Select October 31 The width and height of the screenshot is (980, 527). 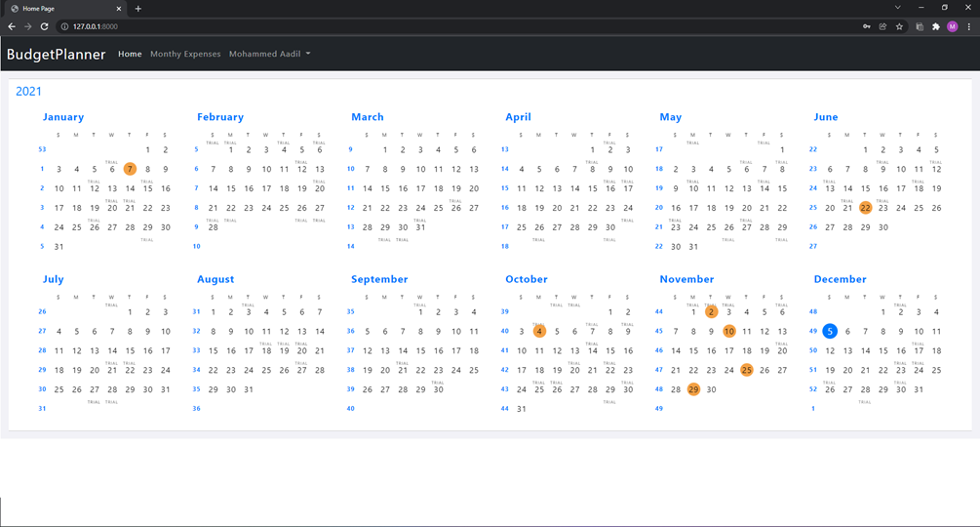522,409
